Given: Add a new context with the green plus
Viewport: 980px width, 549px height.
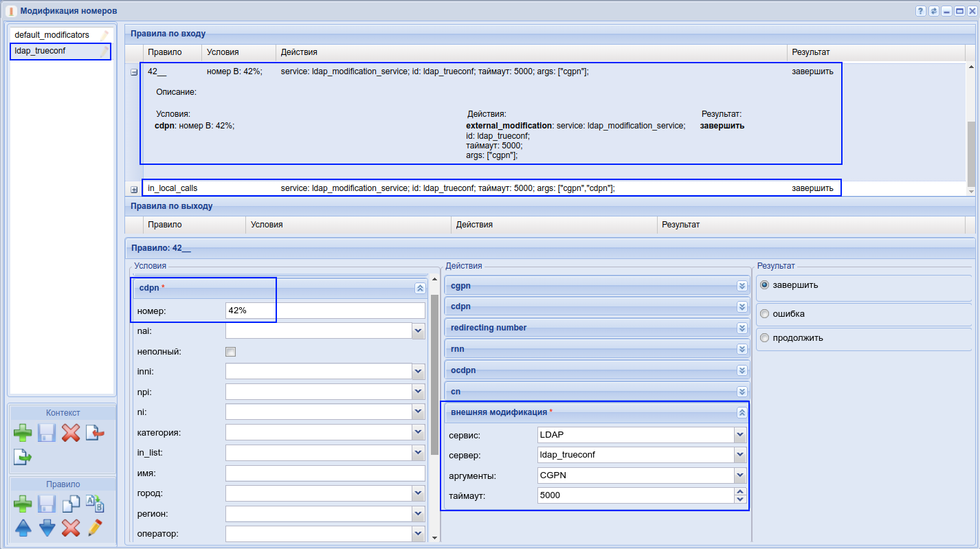Looking at the screenshot, I should point(23,433).
